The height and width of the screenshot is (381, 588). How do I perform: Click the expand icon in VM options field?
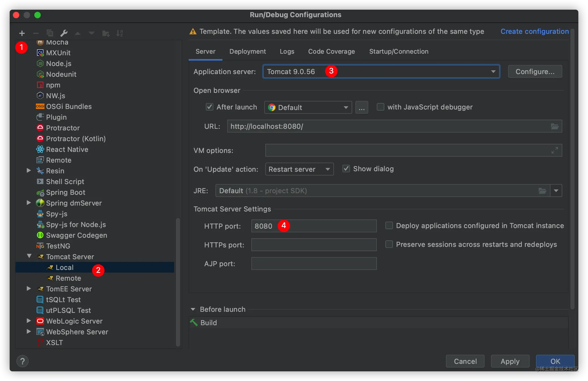click(554, 150)
